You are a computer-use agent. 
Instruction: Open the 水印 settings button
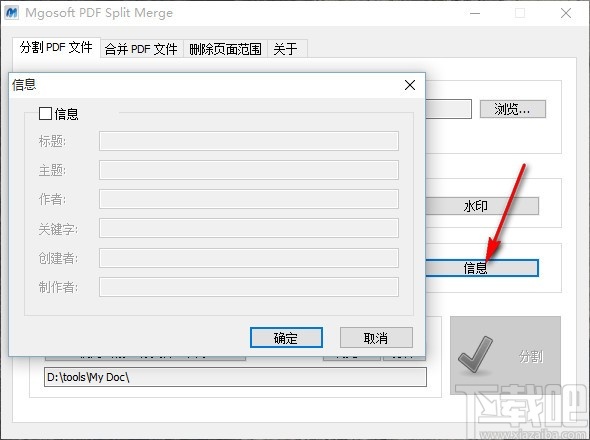pyautogui.click(x=482, y=206)
